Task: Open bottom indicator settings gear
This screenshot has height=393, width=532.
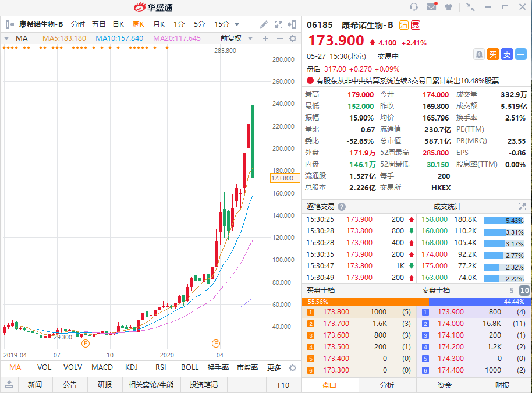Action: [293, 368]
